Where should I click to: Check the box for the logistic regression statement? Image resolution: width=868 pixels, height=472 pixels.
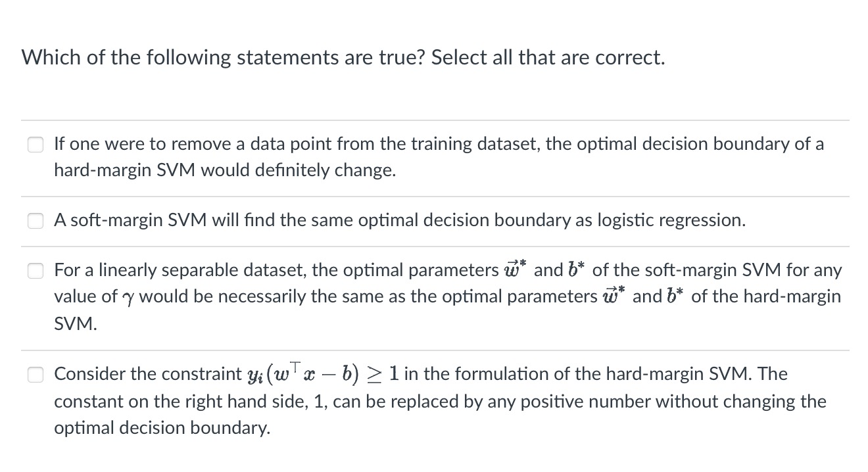36,220
